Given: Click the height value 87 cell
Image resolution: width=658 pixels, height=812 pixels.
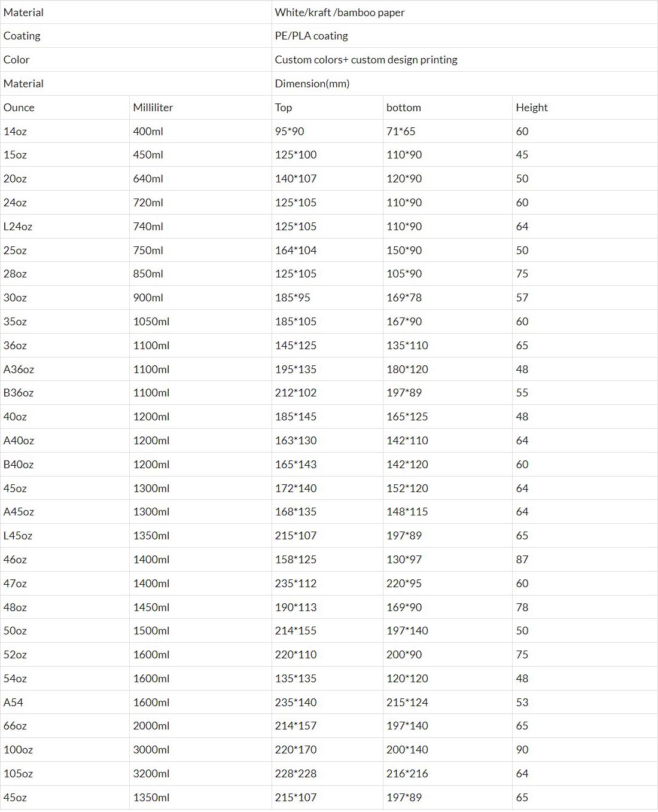Looking at the screenshot, I should [x=522, y=560].
